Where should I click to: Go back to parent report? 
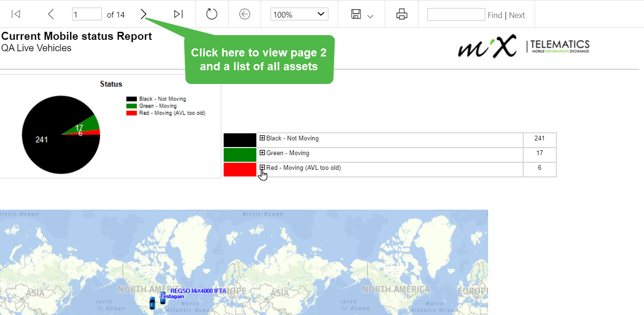point(245,14)
